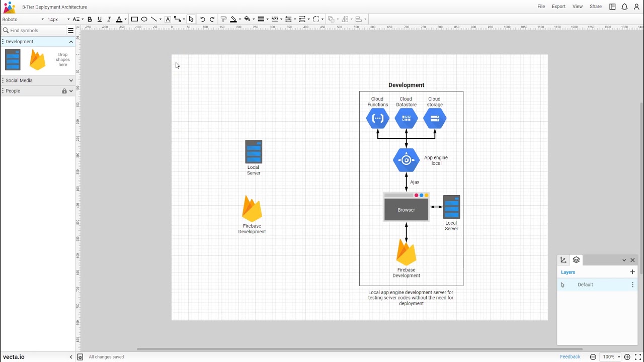
Task: Toggle italic text formatting
Action: 109,19
